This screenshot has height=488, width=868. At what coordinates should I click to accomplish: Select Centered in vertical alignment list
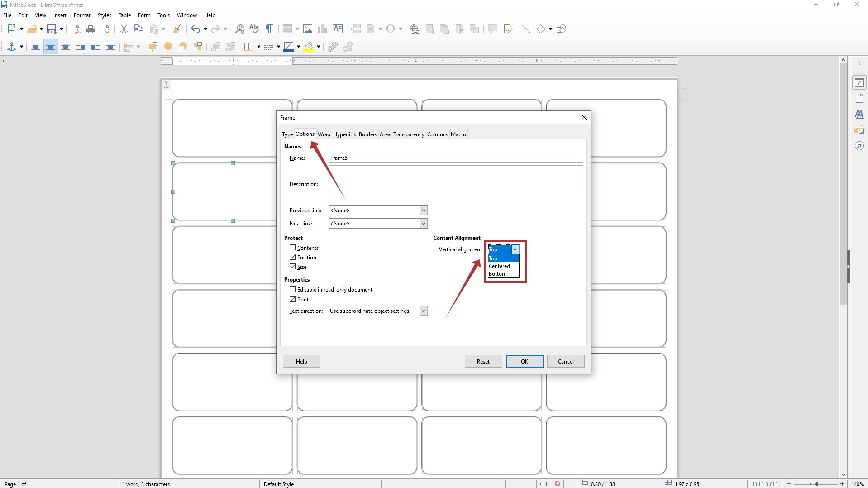(500, 266)
